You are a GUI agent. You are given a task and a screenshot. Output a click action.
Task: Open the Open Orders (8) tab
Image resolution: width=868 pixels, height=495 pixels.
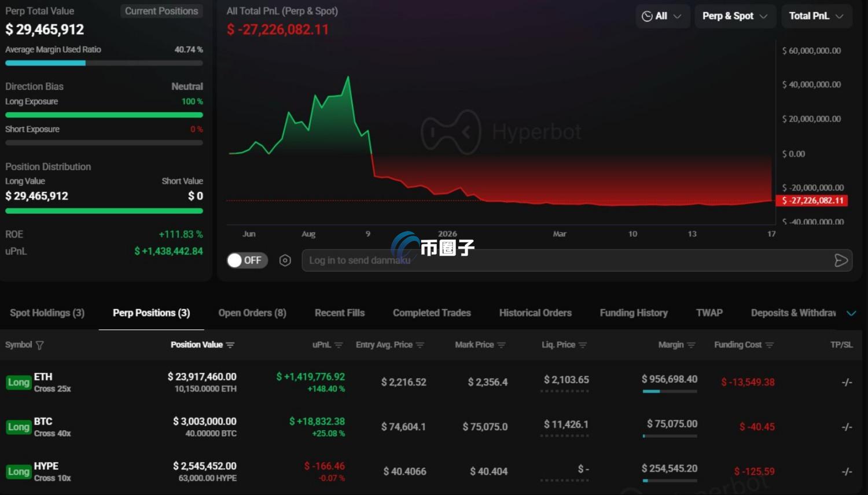point(252,313)
